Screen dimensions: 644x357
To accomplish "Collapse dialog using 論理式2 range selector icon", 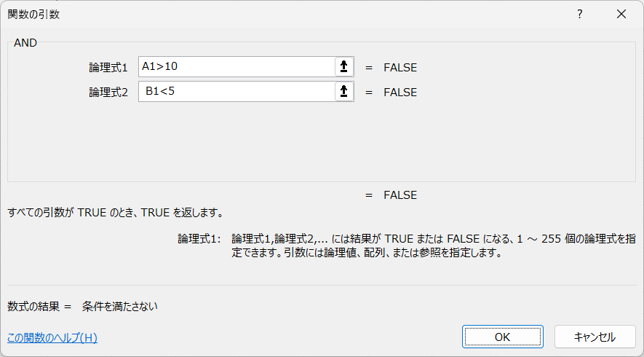I will (344, 91).
